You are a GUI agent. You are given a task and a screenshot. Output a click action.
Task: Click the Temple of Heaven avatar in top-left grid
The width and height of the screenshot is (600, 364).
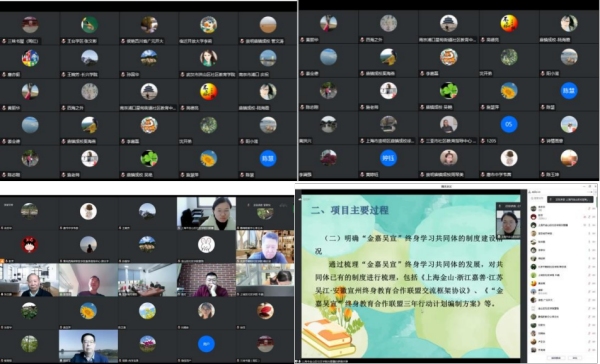point(149,91)
